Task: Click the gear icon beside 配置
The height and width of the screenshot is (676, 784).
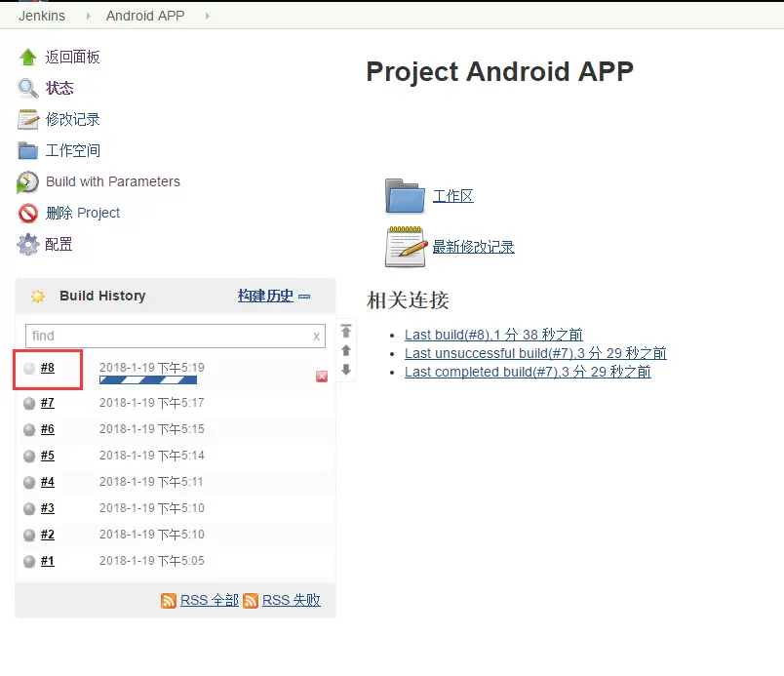Action: (28, 244)
